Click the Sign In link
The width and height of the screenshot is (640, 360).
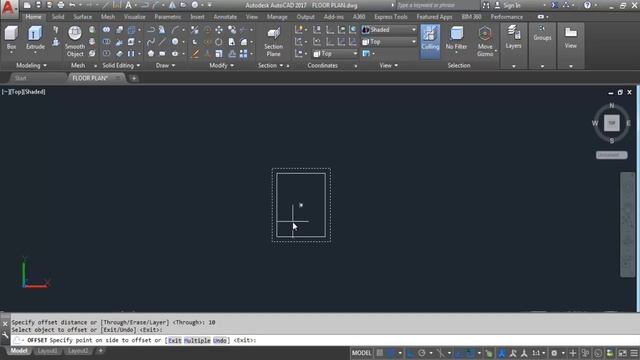pyautogui.click(x=511, y=5)
